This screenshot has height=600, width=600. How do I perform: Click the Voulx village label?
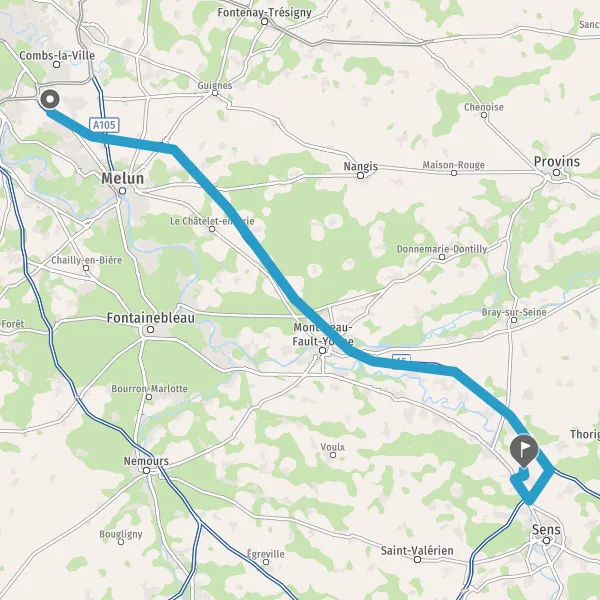pos(333,447)
